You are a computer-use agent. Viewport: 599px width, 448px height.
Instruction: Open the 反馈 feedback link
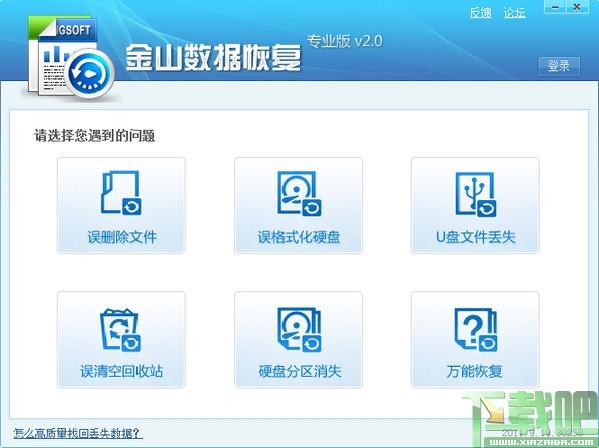tap(481, 13)
